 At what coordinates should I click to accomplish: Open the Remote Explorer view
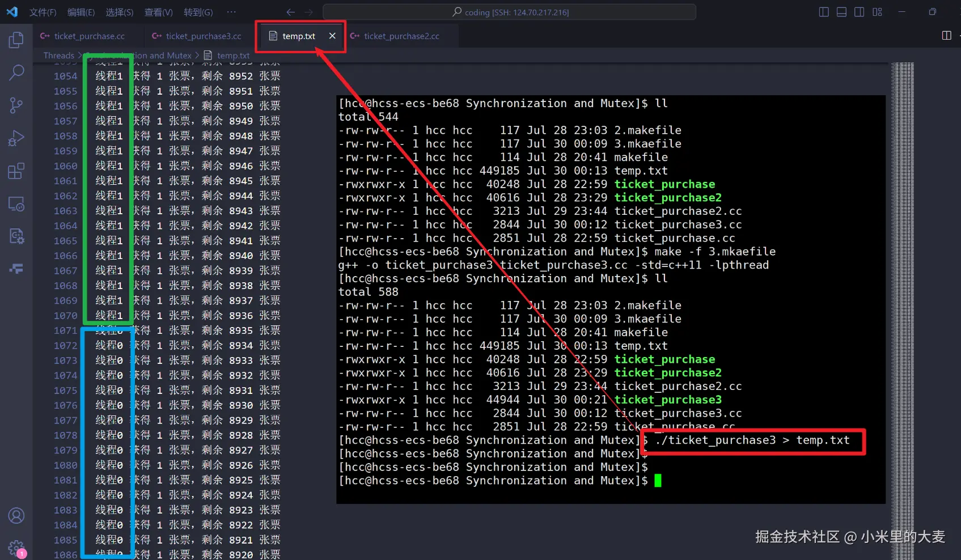16,203
